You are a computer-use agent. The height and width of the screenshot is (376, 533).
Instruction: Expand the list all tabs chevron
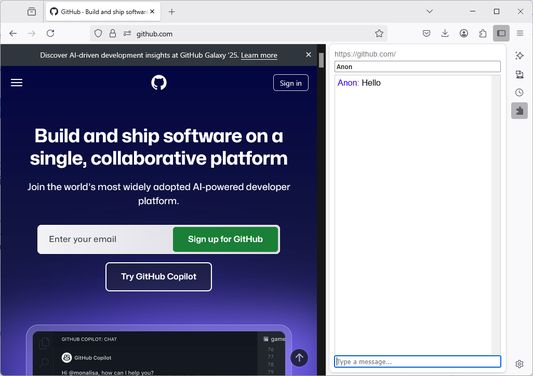pyautogui.click(x=430, y=12)
